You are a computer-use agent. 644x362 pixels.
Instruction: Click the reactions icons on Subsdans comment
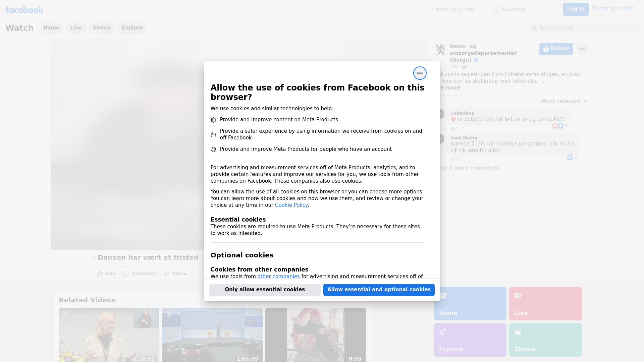coord(558,126)
